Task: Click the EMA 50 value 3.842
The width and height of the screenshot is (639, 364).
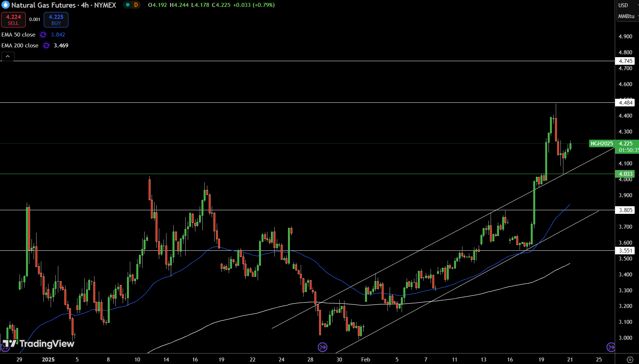Action: (58, 35)
